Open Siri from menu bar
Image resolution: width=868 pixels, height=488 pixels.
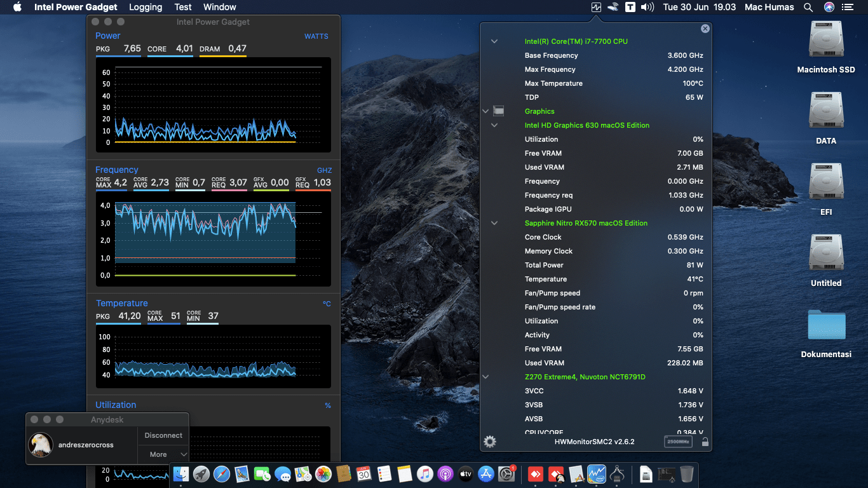[829, 7]
